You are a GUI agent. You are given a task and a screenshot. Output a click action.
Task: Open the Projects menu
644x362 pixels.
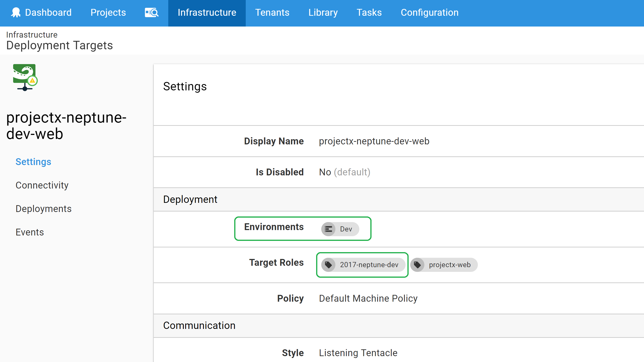coord(108,12)
